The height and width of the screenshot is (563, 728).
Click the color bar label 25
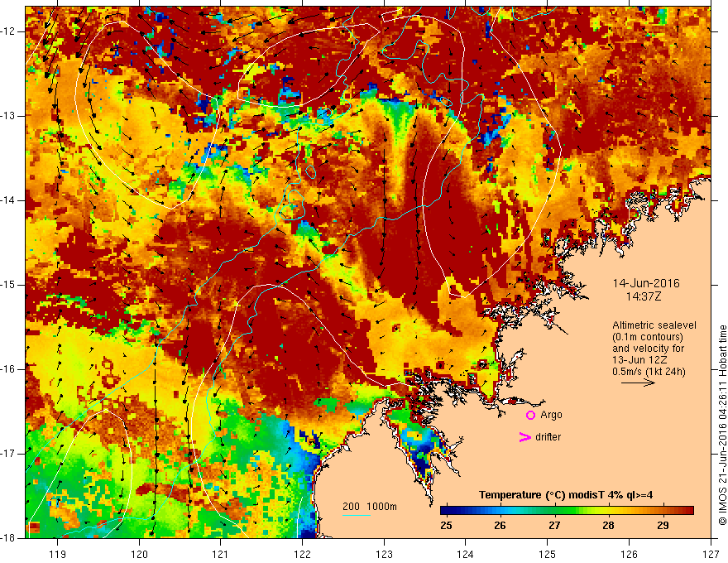(x=446, y=526)
